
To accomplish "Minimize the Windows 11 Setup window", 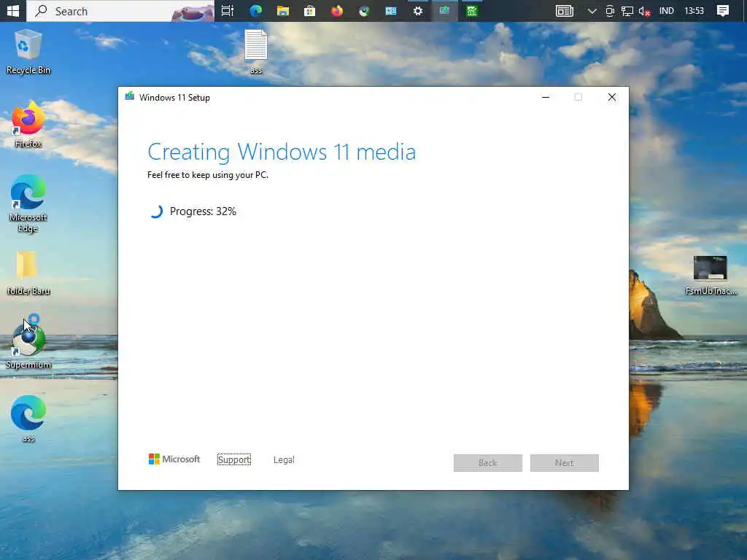I will (x=546, y=97).
